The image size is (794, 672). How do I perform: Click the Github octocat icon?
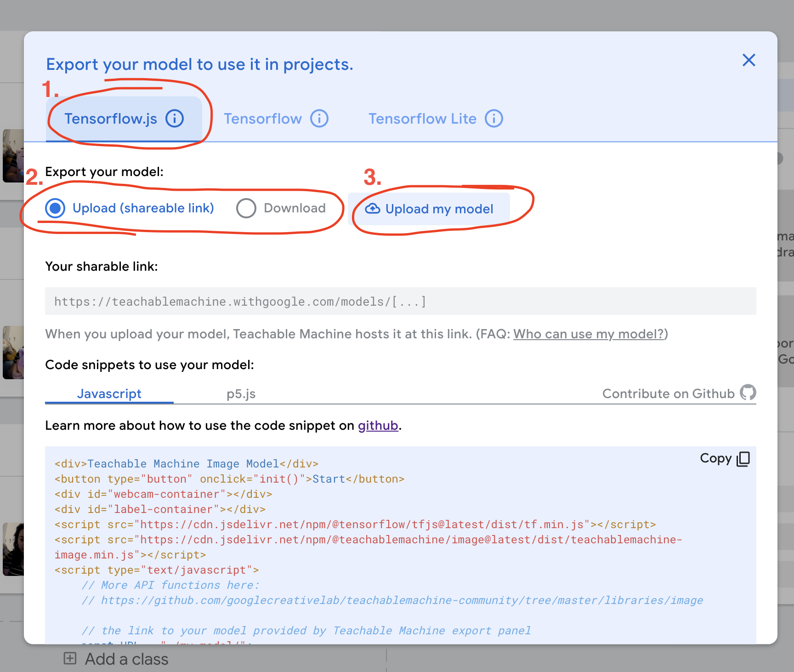748,392
